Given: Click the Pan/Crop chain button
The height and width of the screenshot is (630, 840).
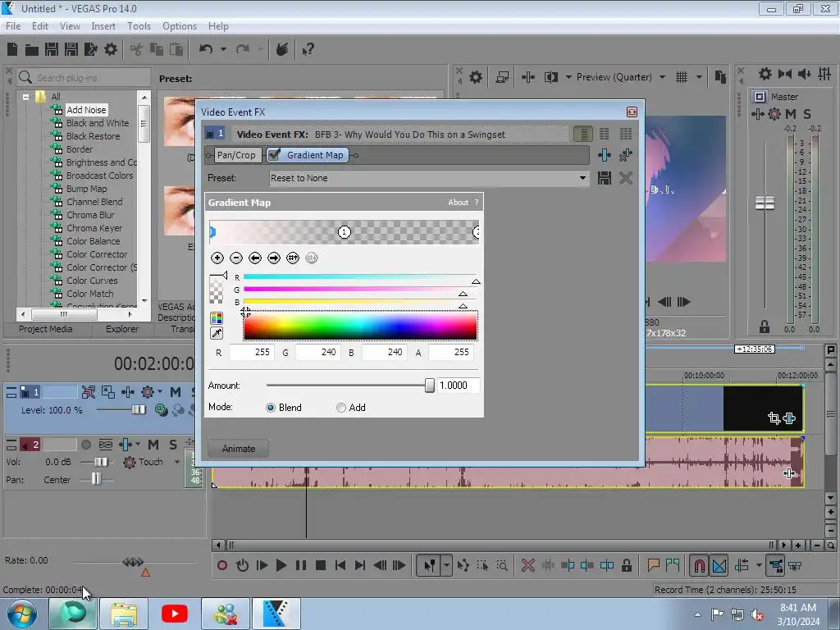Looking at the screenshot, I should click(236, 155).
